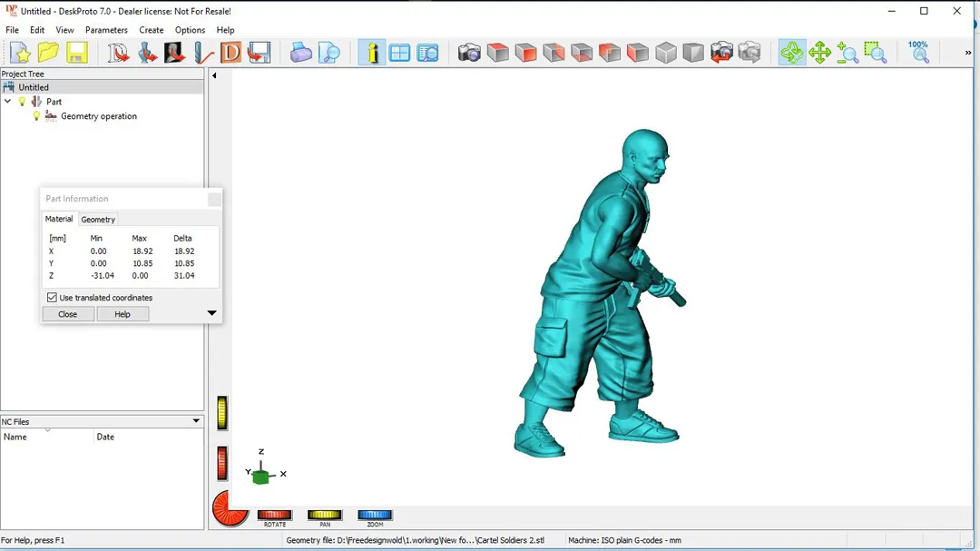The image size is (980, 551).
Task: Click the vertical red rotate thumbwheel
Action: click(x=222, y=464)
